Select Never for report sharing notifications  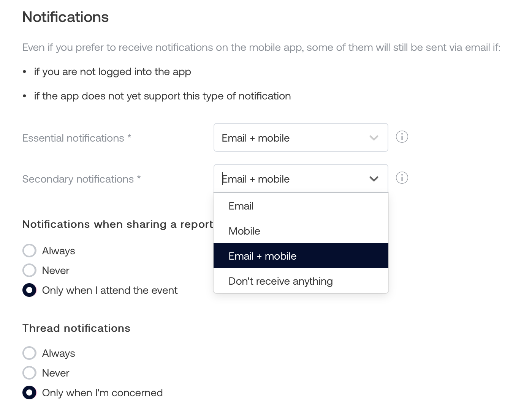point(30,270)
